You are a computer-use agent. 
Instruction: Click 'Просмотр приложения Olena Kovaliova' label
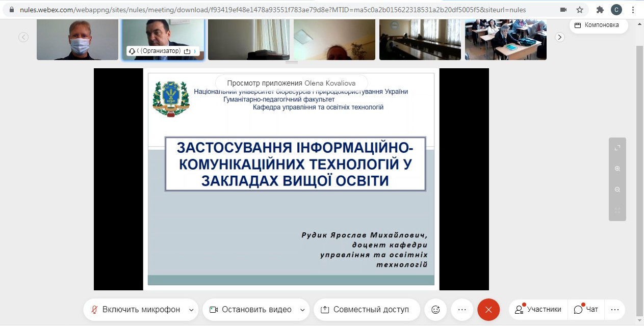tap(291, 83)
